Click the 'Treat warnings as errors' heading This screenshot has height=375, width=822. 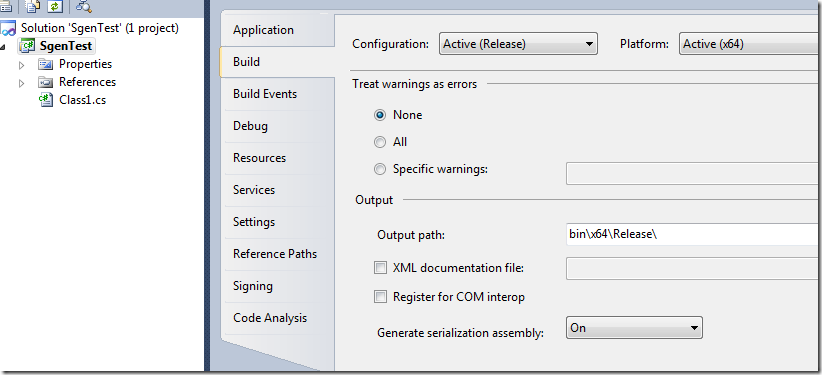tap(415, 84)
